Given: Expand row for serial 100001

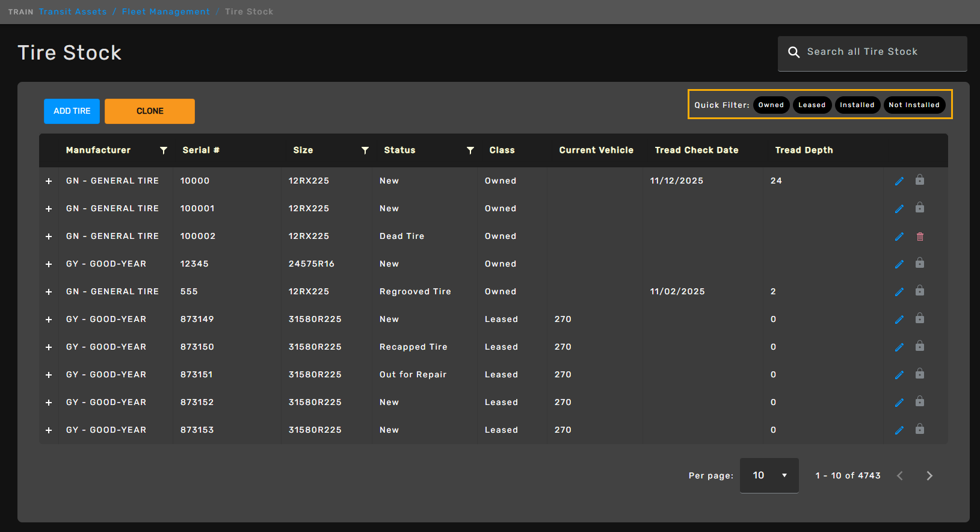Looking at the screenshot, I should 49,209.
